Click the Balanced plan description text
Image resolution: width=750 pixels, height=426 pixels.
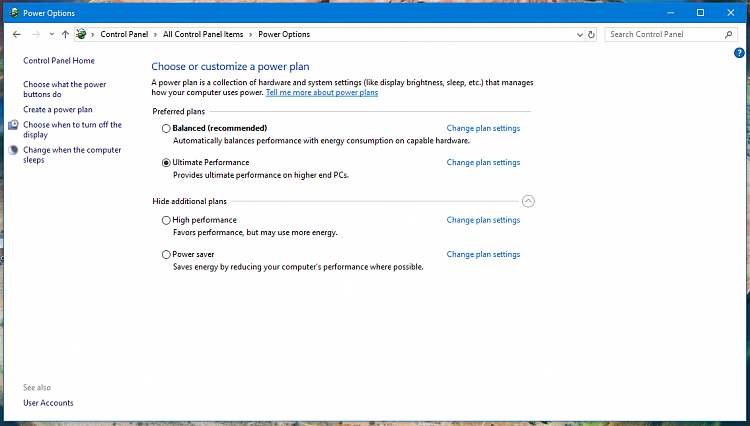pos(321,141)
